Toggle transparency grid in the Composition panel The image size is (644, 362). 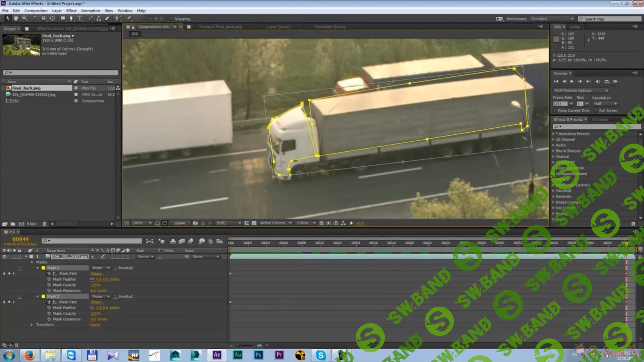click(x=254, y=223)
